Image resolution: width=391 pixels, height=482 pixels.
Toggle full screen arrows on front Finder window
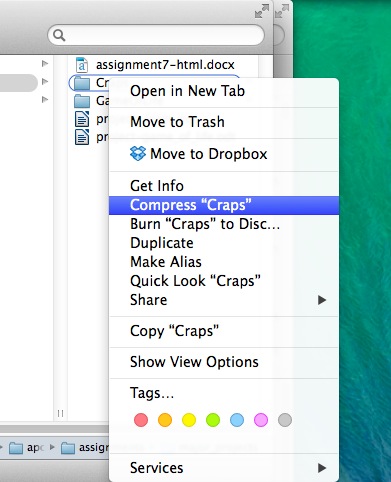[x=262, y=11]
